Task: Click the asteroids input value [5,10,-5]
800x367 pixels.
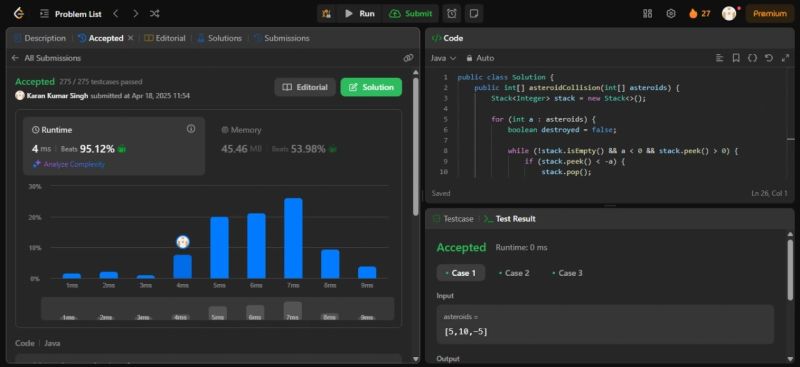Action: click(x=466, y=332)
